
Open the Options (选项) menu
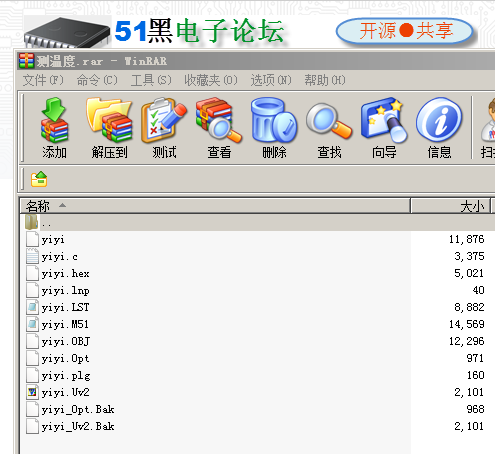(271, 80)
